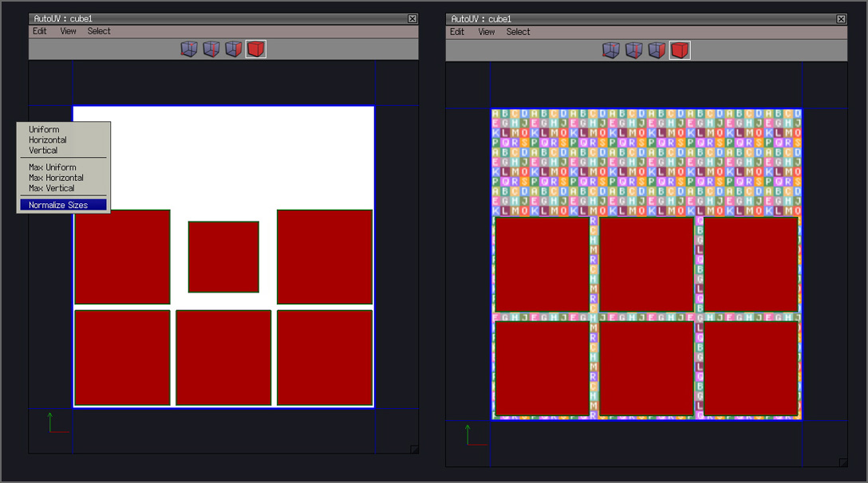Viewport: 868px width, 483px height.
Task: Select bottom-right red UV chart in left window
Action: (x=325, y=358)
